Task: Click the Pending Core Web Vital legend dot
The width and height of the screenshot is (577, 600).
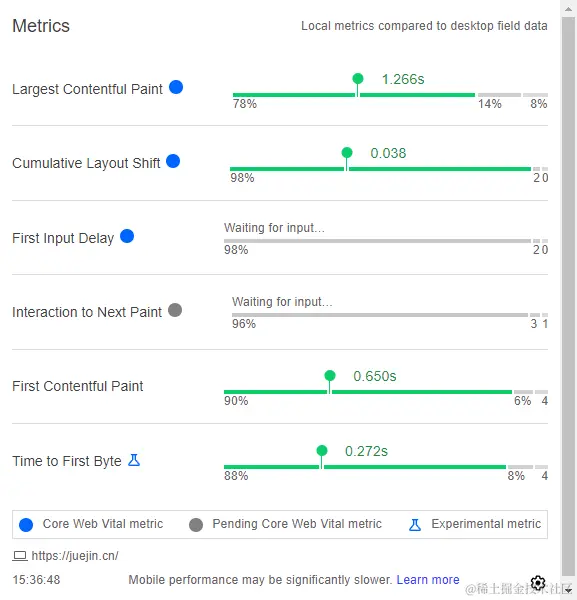Action: (x=196, y=525)
